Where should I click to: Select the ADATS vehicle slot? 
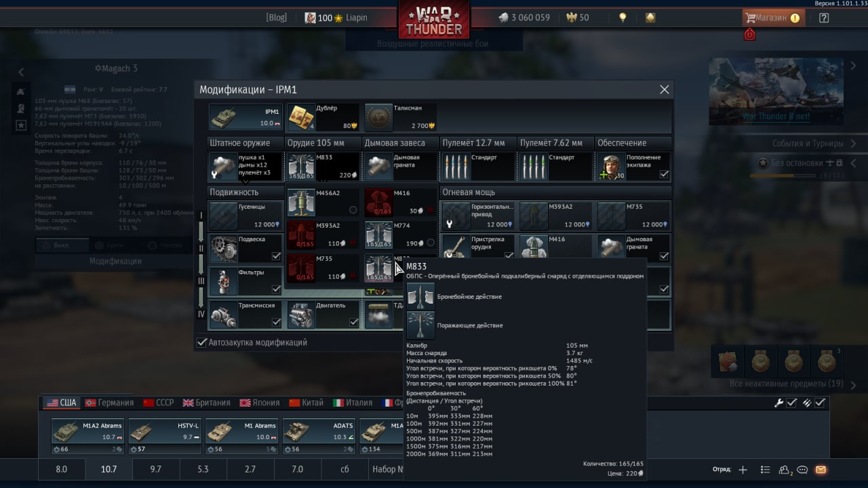pyautogui.click(x=318, y=436)
